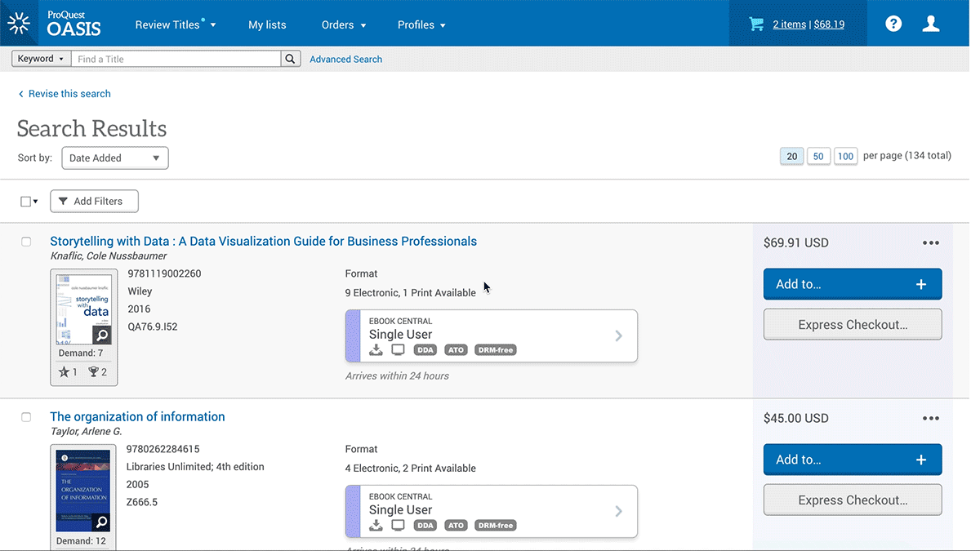Click author Knaflic, Cole Nussbaumer
The image size is (980, 551).
(109, 256)
